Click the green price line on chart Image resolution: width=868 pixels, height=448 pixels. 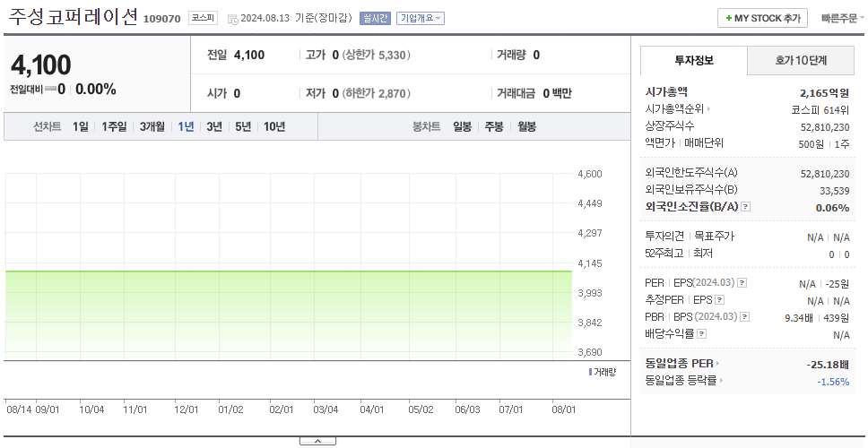point(289,271)
